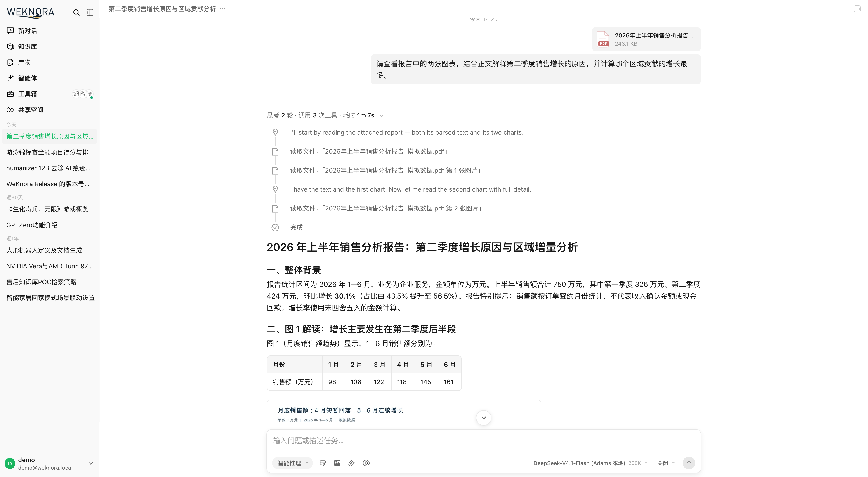
Task: Open the 工具箱 menu item
Action: 50,94
